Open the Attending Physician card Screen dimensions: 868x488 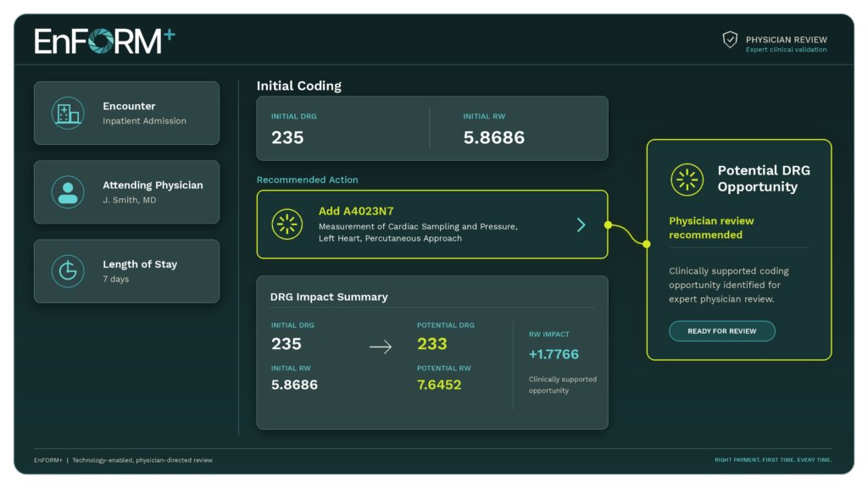coord(127,192)
